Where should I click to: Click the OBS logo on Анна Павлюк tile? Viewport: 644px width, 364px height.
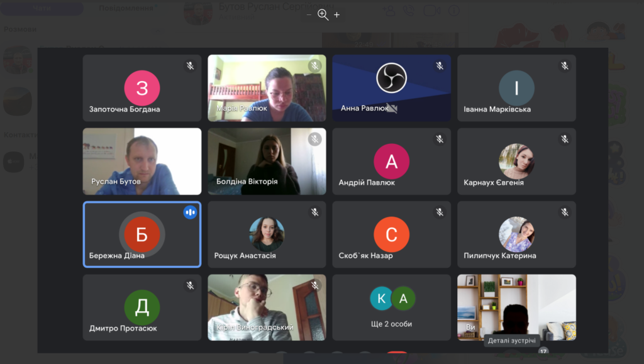click(x=391, y=79)
